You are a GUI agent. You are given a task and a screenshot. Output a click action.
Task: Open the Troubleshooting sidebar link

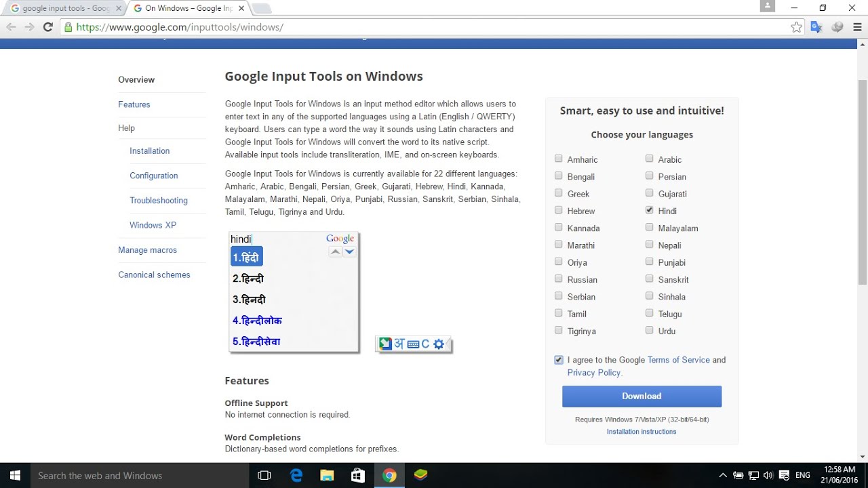159,201
